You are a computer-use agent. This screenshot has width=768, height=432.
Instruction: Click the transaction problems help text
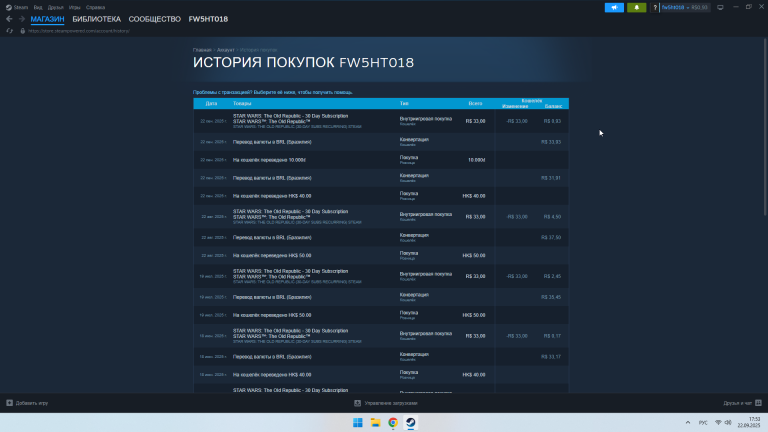click(x=273, y=92)
